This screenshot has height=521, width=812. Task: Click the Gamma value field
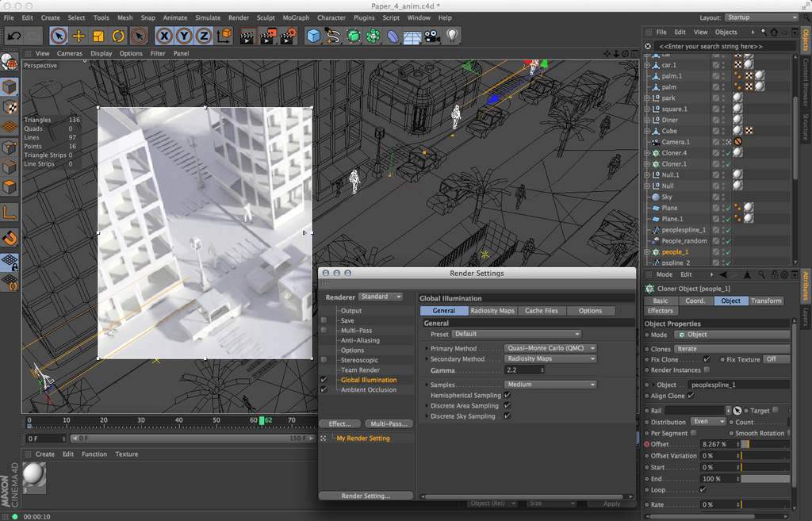523,370
